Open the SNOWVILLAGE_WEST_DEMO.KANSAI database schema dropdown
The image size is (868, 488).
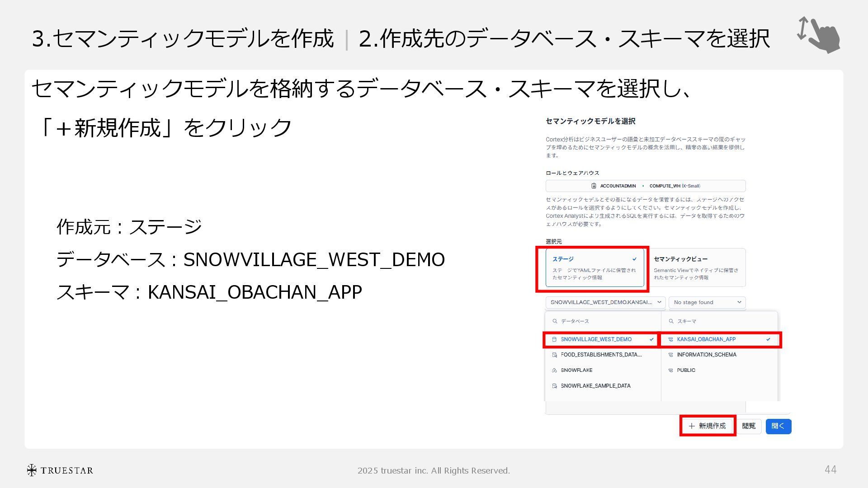coord(605,302)
